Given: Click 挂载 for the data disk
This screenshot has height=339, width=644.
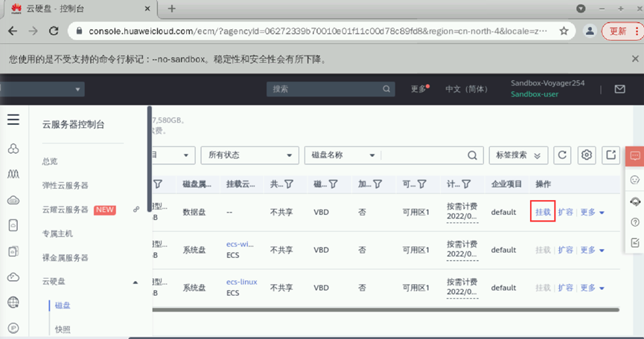Looking at the screenshot, I should click(x=543, y=213).
